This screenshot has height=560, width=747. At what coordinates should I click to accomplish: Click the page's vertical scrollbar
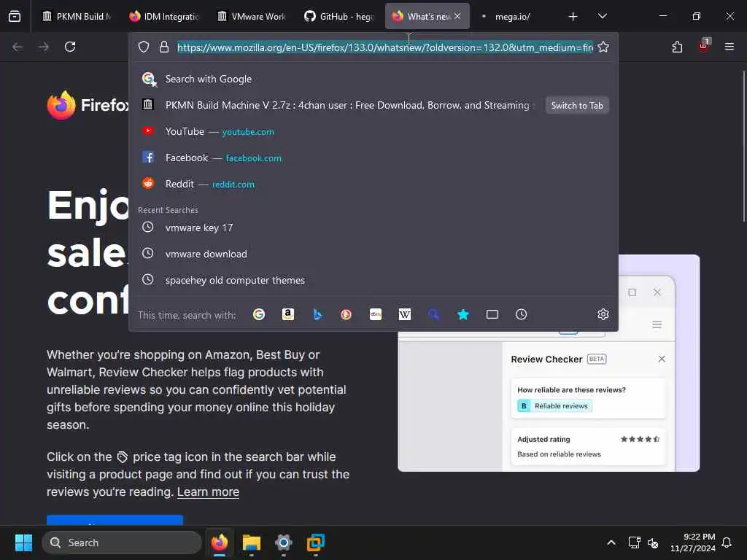click(x=743, y=147)
